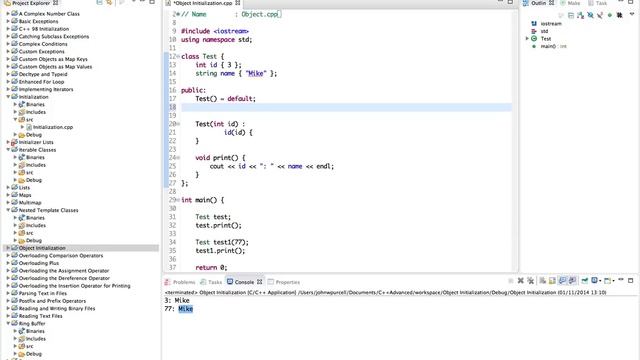Expand the Multimap project

point(8,202)
